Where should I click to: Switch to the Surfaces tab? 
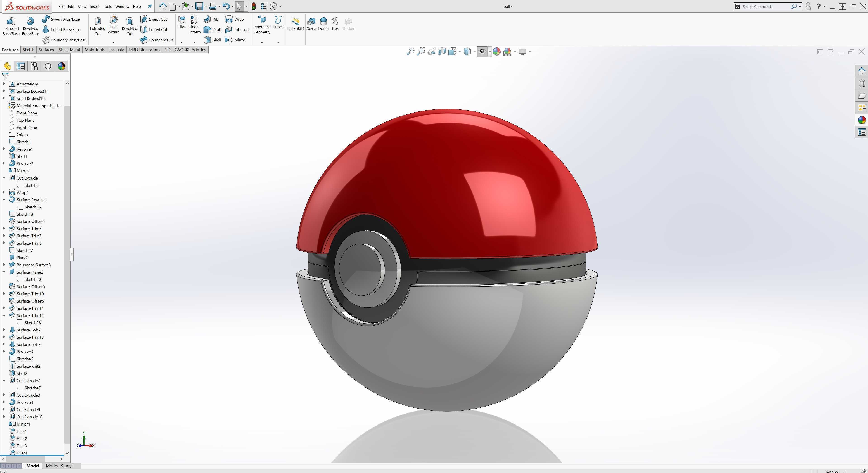click(46, 50)
